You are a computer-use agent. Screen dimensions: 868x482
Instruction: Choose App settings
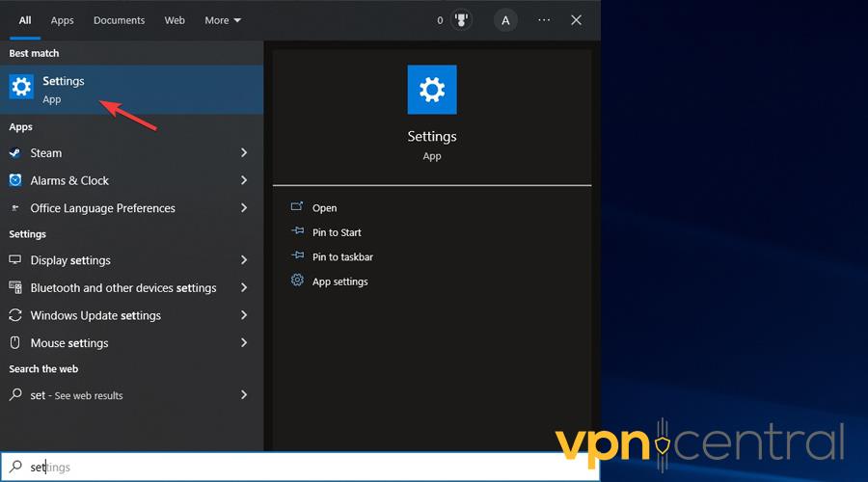(x=339, y=281)
